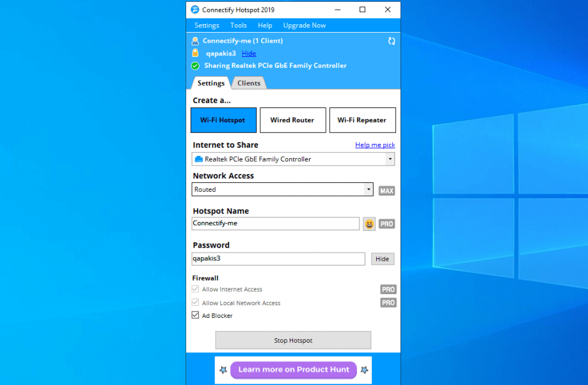Click the Learn more on Product Hunt banner

[x=293, y=370]
